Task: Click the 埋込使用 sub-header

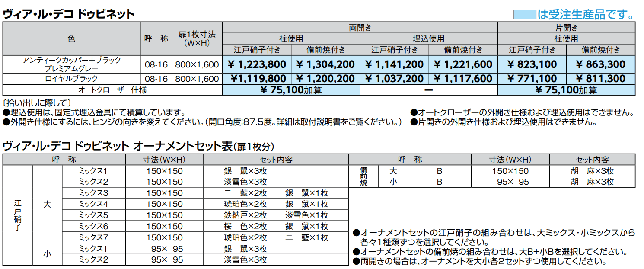Action: click(x=428, y=38)
